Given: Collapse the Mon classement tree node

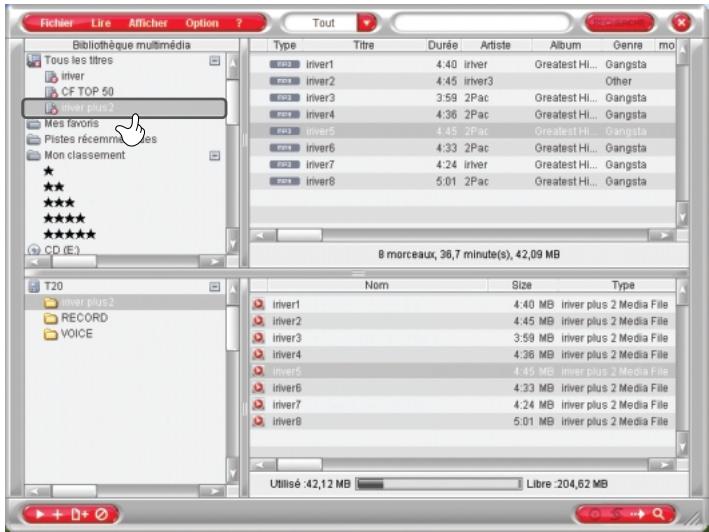Looking at the screenshot, I should coord(215,156).
